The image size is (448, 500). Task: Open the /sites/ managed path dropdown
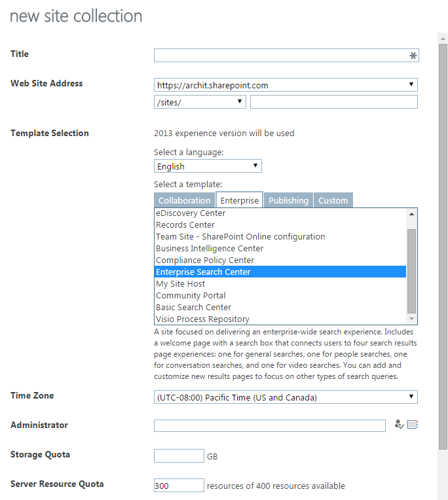[x=200, y=101]
